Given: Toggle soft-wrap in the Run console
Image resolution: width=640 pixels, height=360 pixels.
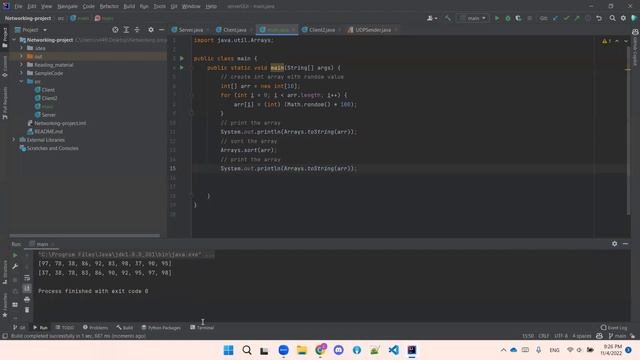Looking at the screenshot, I should 27,278.
